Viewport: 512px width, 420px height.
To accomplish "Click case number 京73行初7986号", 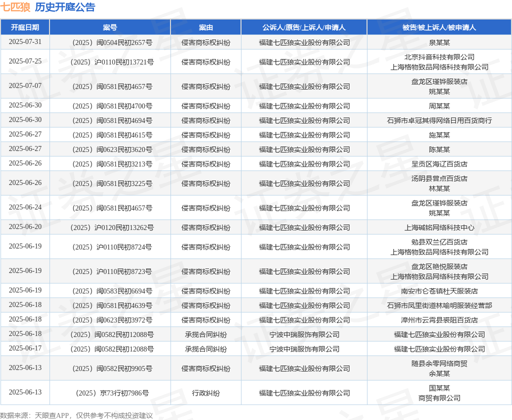I will coord(112,393).
